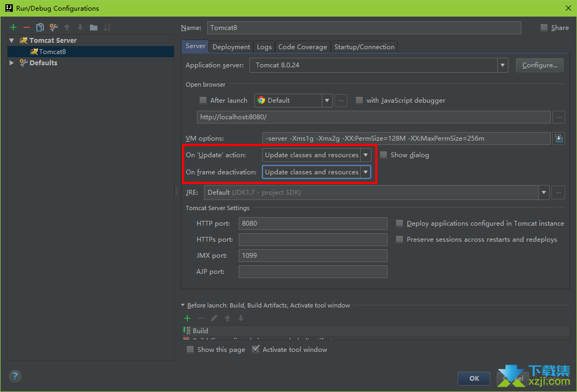This screenshot has width=577, height=392.
Task: Enable with JavaScript debugger checkbox
Action: (x=359, y=101)
